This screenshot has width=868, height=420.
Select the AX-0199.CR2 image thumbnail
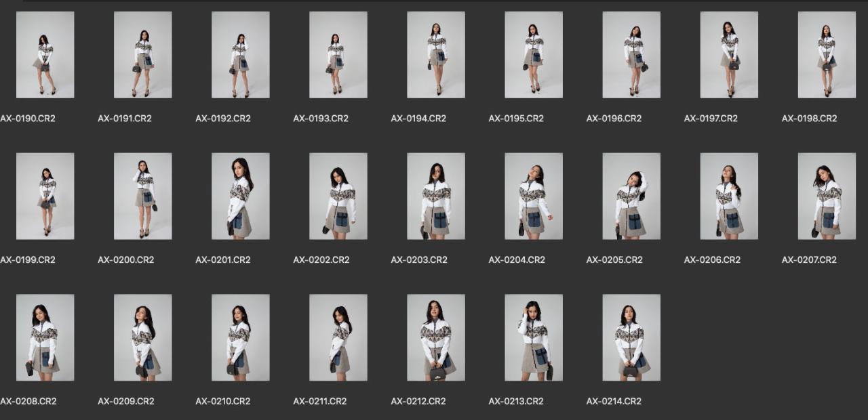point(45,196)
